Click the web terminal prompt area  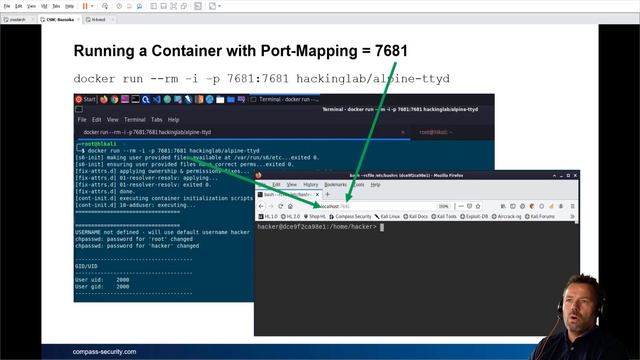click(321, 227)
